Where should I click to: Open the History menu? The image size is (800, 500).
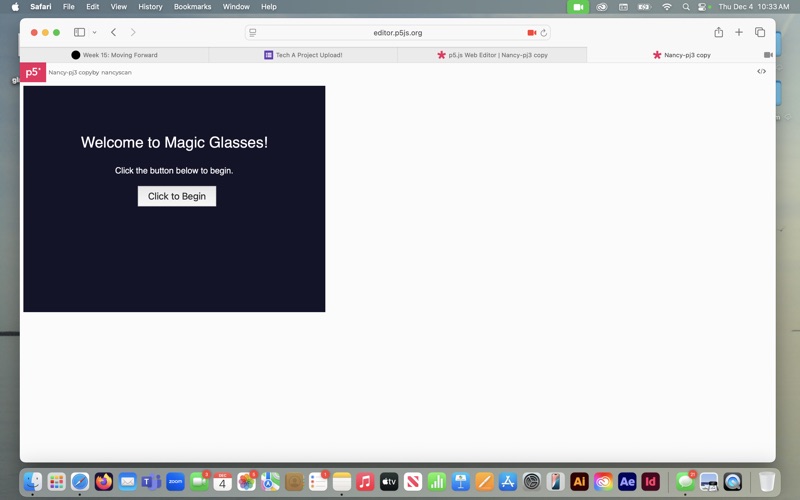point(150,7)
